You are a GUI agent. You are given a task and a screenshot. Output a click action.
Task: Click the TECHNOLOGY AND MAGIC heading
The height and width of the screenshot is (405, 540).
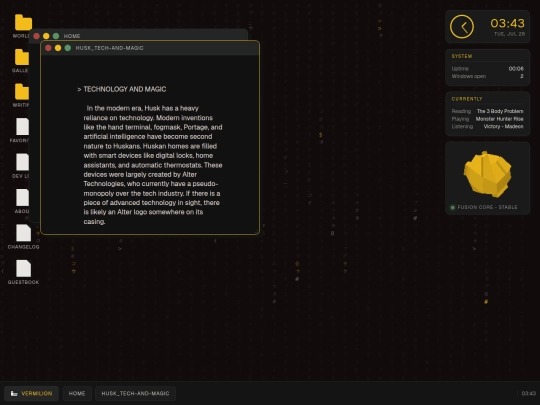click(x=125, y=89)
